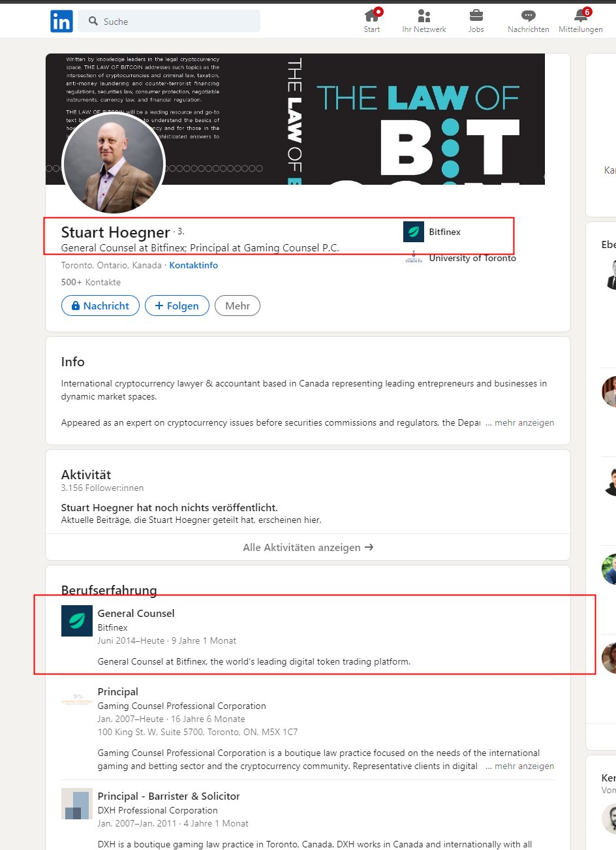Screen dimensions: 616x850
Task: Click the Nachricht button
Action: (x=100, y=306)
